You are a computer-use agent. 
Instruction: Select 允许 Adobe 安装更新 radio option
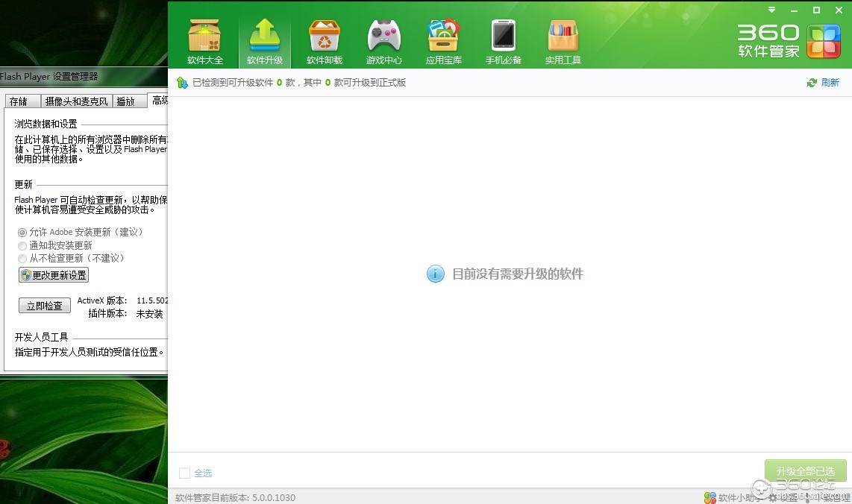tap(22, 233)
